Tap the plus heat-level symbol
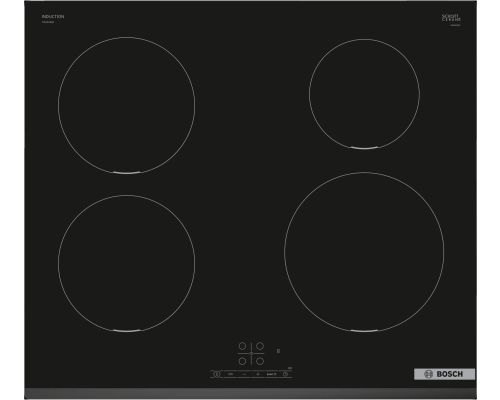 pyautogui.click(x=258, y=374)
